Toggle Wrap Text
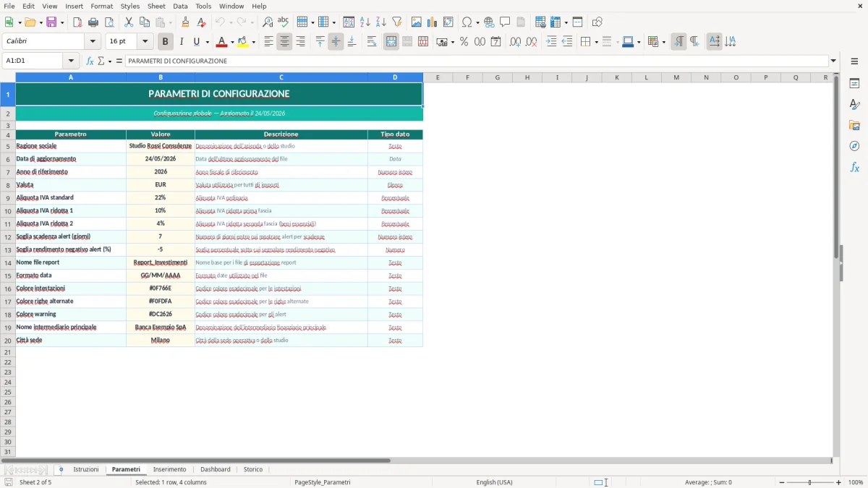The width and height of the screenshot is (868, 488). click(x=372, y=42)
